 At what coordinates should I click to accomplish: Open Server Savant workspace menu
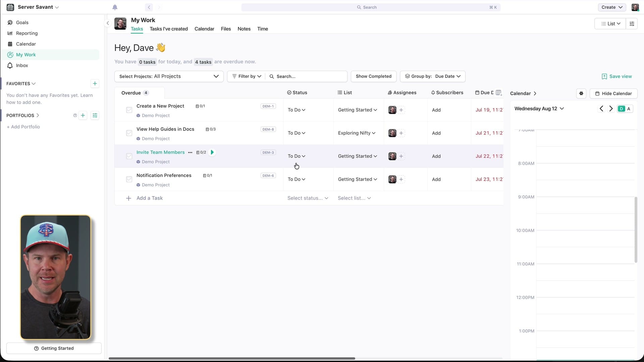coord(38,7)
